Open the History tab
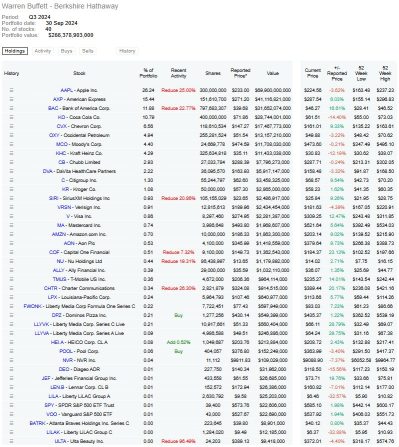 coord(127,51)
